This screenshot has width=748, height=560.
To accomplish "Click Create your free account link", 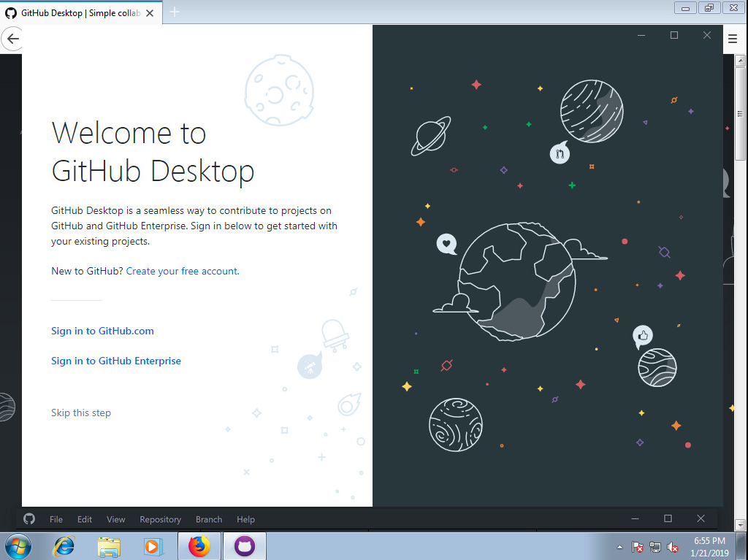I will [183, 271].
